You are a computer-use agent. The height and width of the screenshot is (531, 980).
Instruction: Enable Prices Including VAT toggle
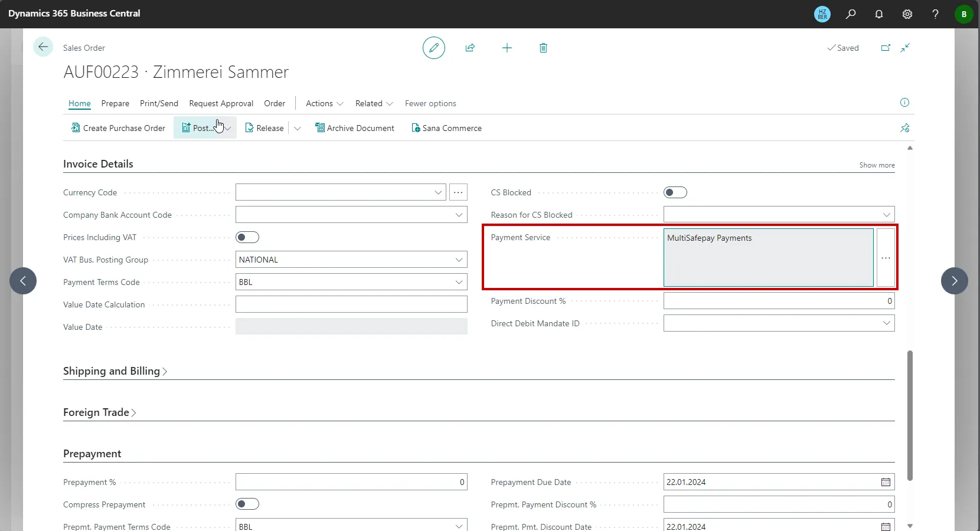click(x=247, y=237)
